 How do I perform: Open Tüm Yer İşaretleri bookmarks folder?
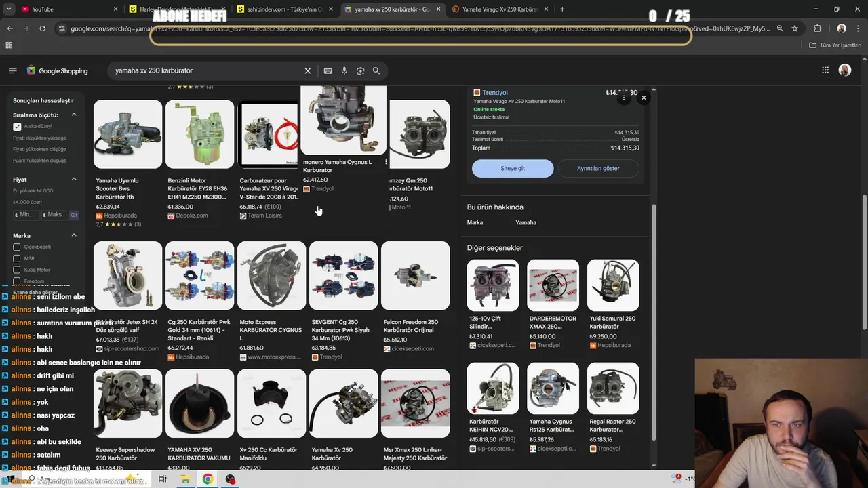tap(835, 45)
